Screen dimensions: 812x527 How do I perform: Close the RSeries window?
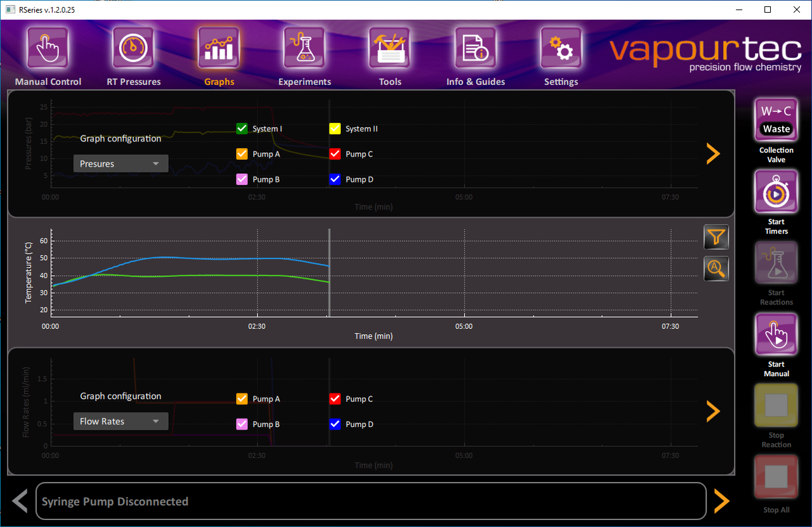[797, 10]
